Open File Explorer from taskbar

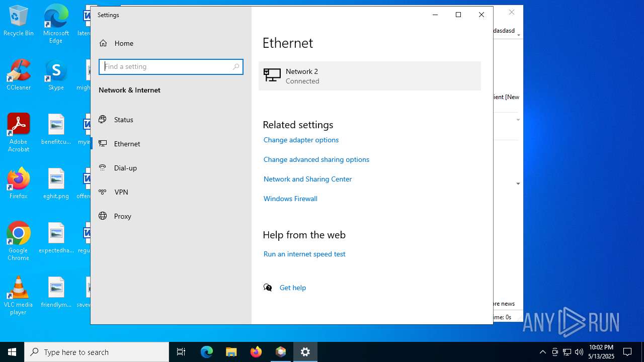click(x=231, y=352)
